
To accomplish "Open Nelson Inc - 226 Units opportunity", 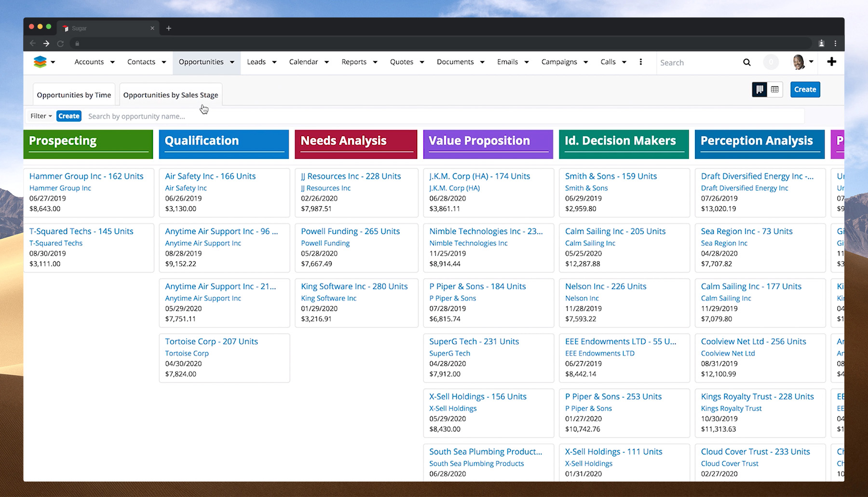I will coord(606,286).
